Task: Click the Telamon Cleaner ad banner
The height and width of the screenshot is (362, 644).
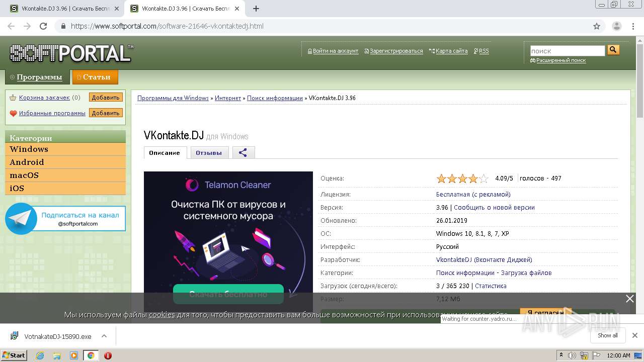Action: (228, 241)
